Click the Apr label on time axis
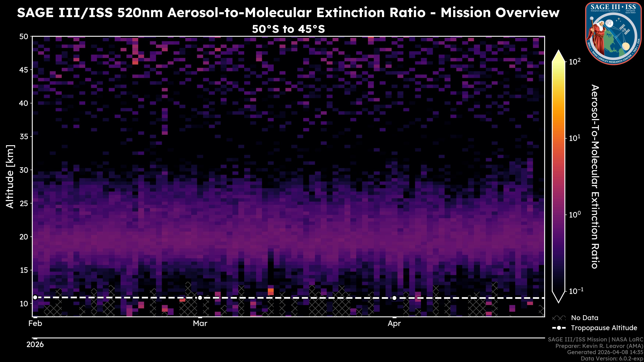Viewport: 644px width, 362px height. [394, 323]
